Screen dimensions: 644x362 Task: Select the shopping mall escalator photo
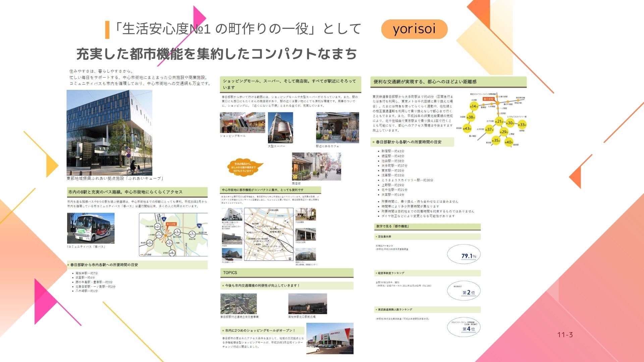pyautogui.click(x=242, y=122)
